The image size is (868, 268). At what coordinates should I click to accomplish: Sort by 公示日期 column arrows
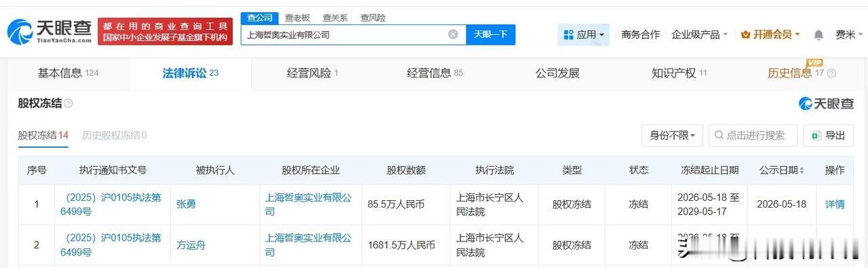click(802, 170)
